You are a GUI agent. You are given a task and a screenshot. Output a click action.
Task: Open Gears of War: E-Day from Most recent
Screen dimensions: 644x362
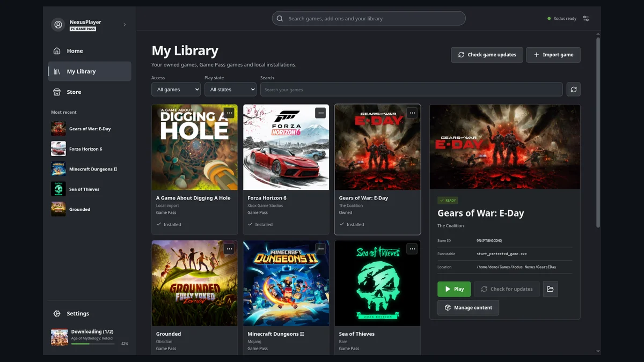tap(90, 129)
